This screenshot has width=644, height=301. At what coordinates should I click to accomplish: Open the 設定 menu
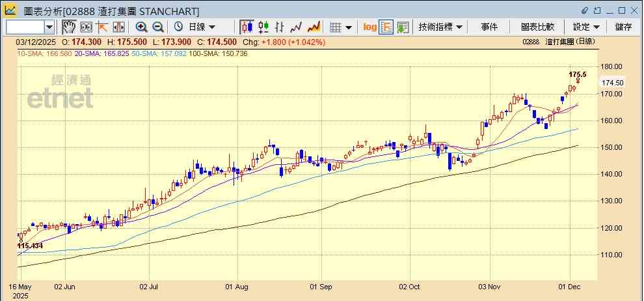coord(586,27)
